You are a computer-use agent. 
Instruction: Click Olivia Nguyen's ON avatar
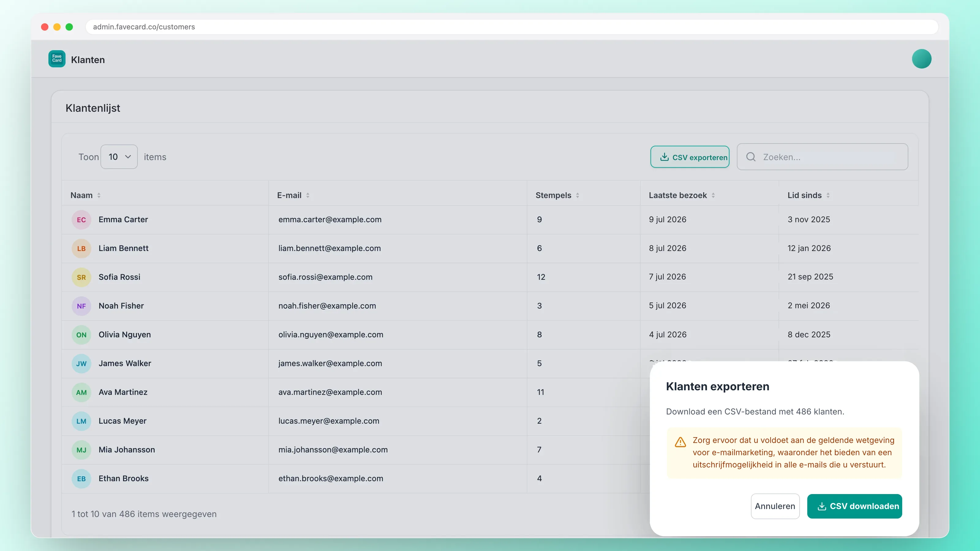click(x=81, y=335)
